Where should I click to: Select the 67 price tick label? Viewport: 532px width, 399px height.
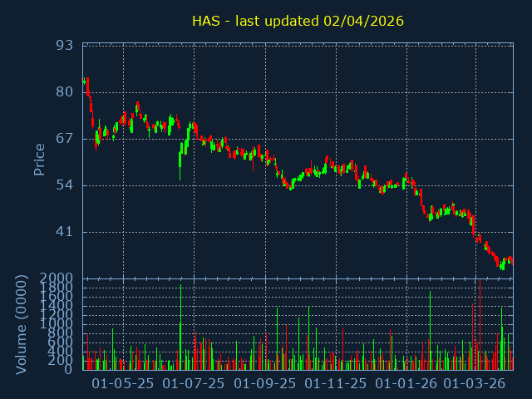coord(65,138)
